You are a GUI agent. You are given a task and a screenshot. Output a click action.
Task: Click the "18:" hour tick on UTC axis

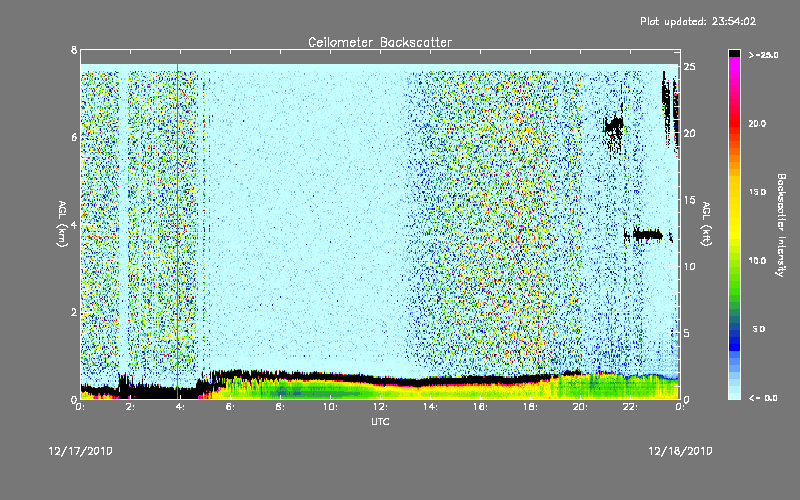tap(530, 407)
